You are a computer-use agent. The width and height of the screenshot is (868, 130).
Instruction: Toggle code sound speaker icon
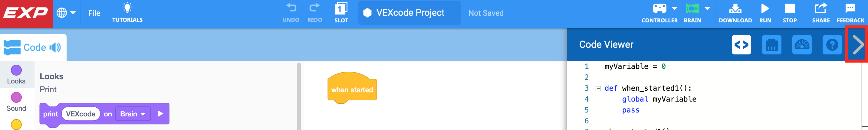click(x=55, y=47)
